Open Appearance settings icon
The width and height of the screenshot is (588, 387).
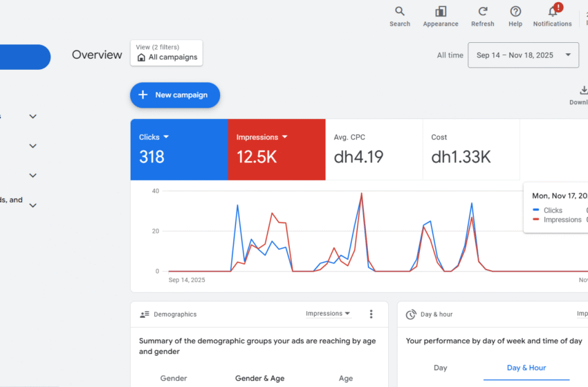441,12
